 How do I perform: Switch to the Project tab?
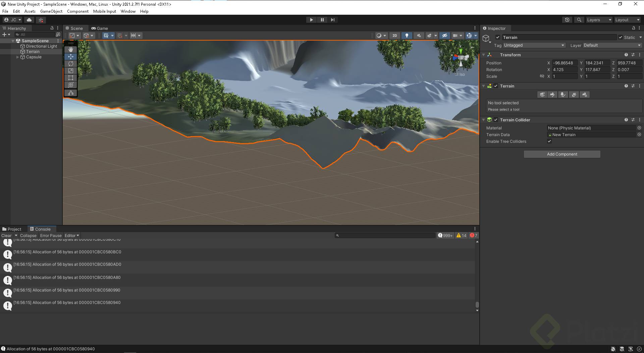click(x=12, y=229)
